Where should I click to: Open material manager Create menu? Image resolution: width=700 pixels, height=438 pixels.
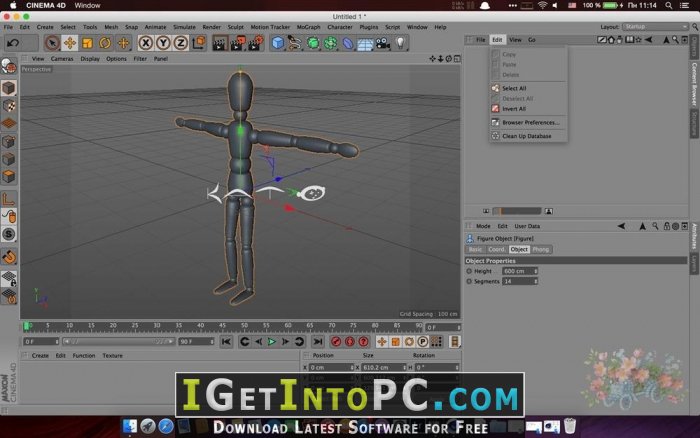(40, 356)
